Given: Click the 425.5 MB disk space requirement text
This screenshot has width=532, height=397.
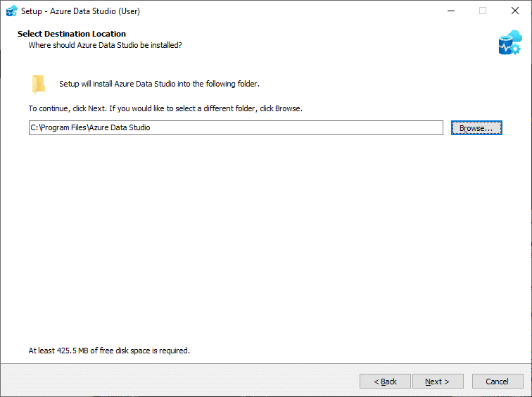Looking at the screenshot, I should [x=109, y=350].
